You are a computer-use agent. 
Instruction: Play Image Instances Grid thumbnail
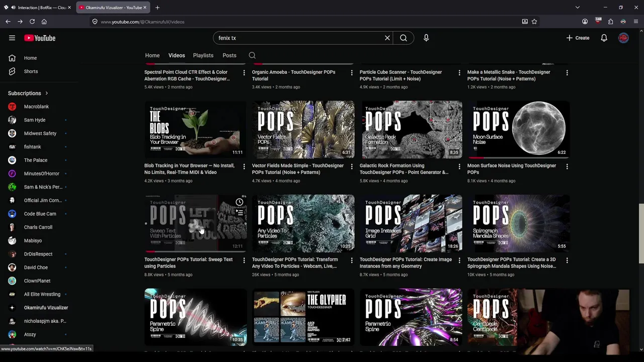[411, 224]
